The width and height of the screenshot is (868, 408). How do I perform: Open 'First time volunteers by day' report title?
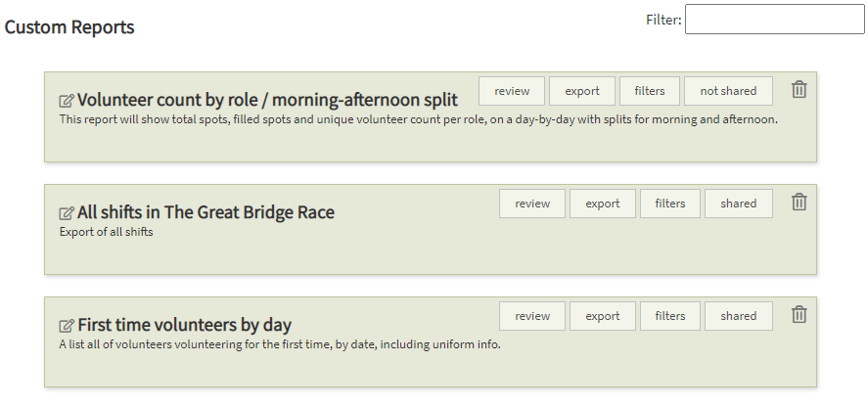point(184,325)
